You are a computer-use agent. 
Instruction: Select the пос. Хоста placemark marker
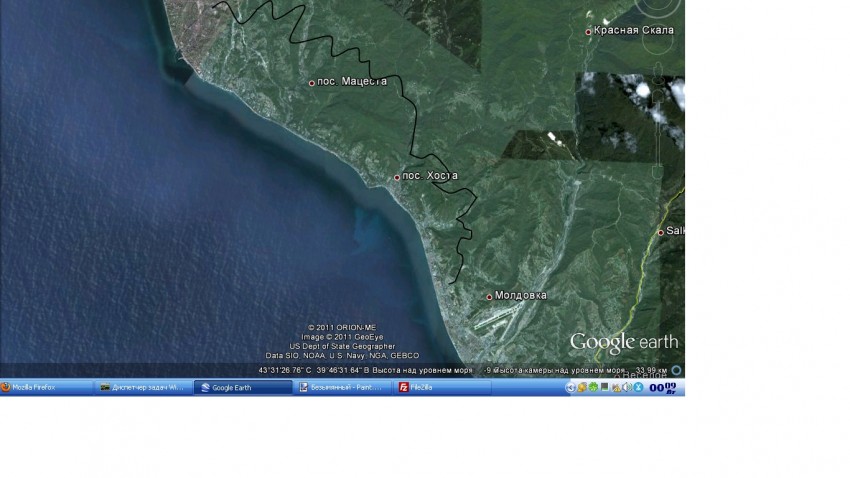397,177
